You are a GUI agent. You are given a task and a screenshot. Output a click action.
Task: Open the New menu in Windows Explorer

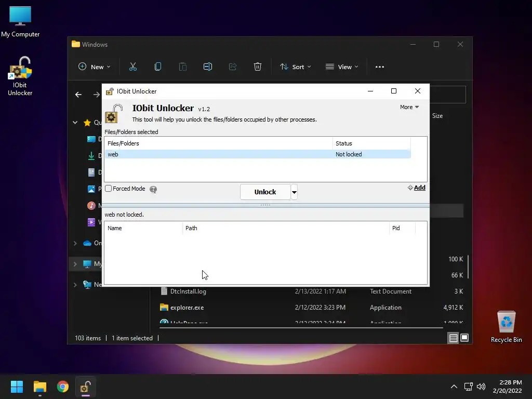click(95, 67)
